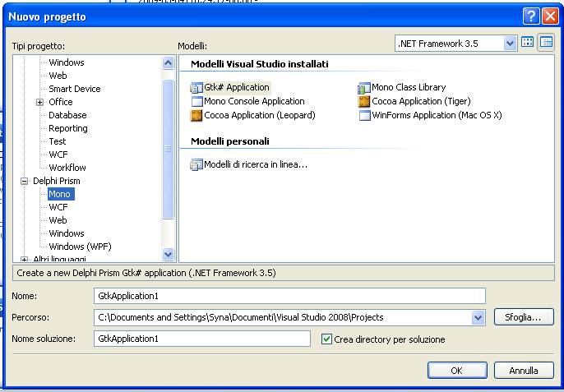This screenshot has height=392, width=564.
Task: Toggle Crea directory per soluzione checkbox
Action: tap(326, 339)
